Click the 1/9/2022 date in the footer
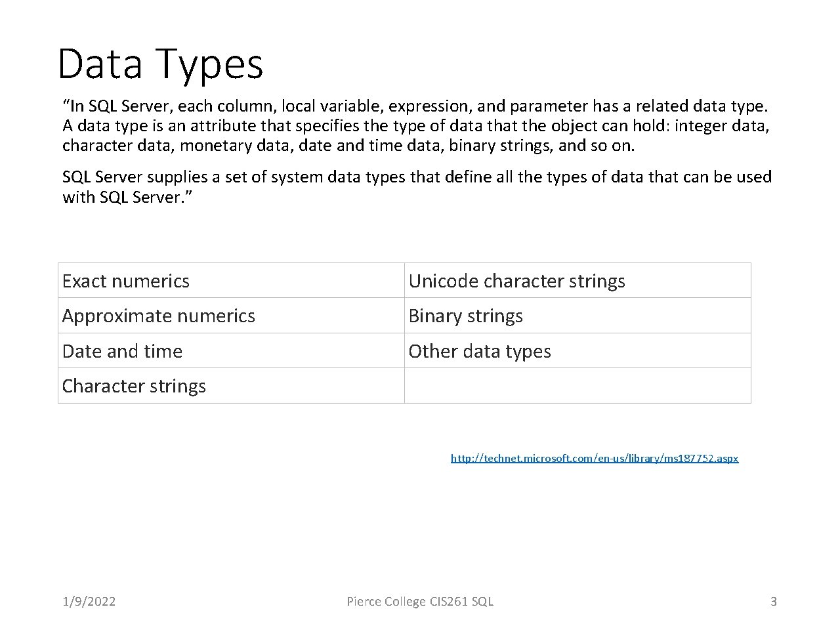The height and width of the screenshot is (630, 840). [x=89, y=601]
